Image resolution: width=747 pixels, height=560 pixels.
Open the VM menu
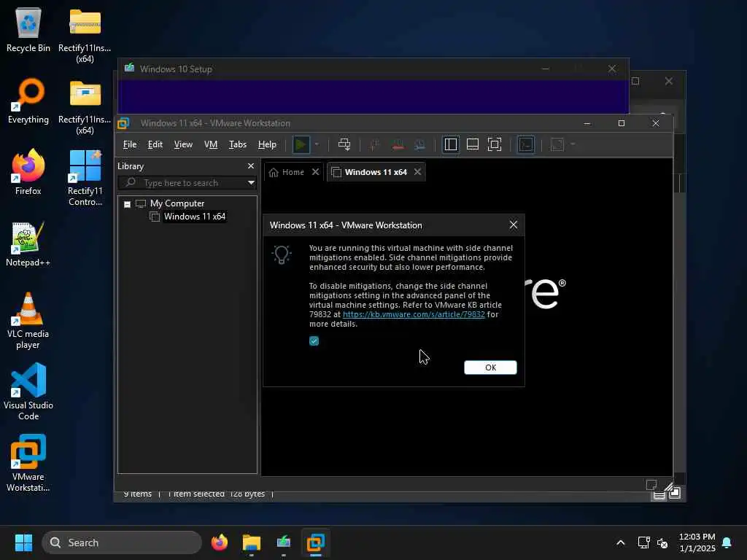(x=211, y=144)
